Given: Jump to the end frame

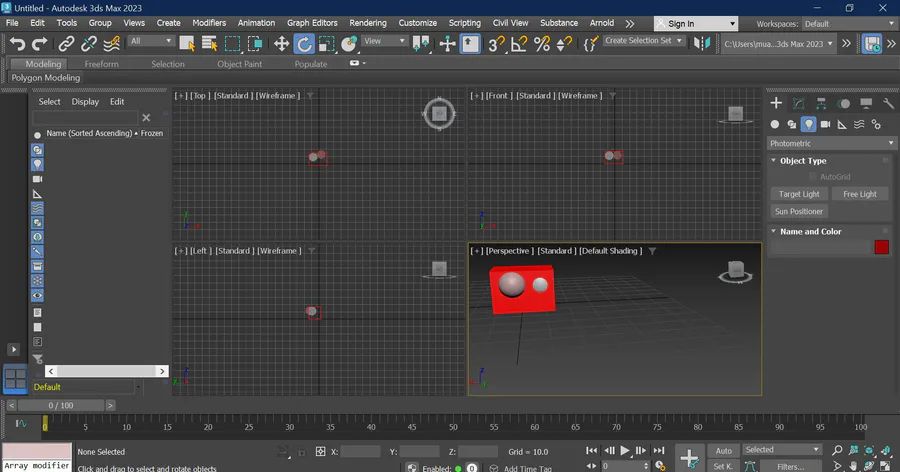Looking at the screenshot, I should click(x=659, y=451).
